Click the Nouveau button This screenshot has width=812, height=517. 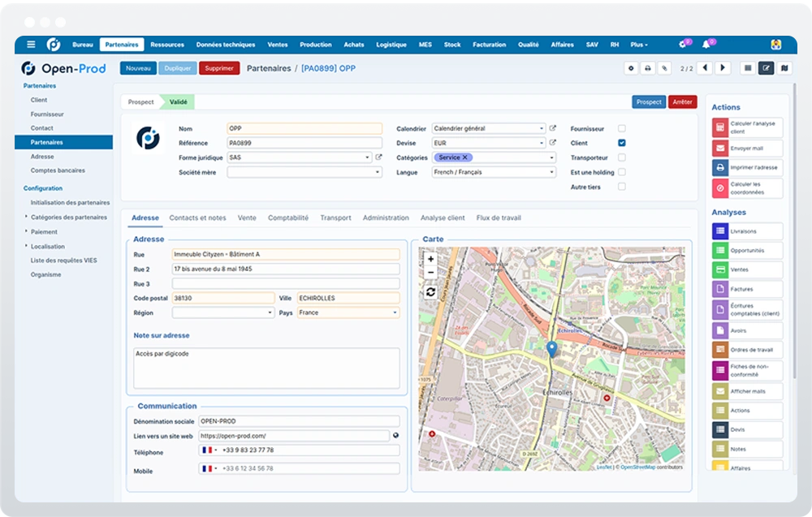tap(138, 68)
